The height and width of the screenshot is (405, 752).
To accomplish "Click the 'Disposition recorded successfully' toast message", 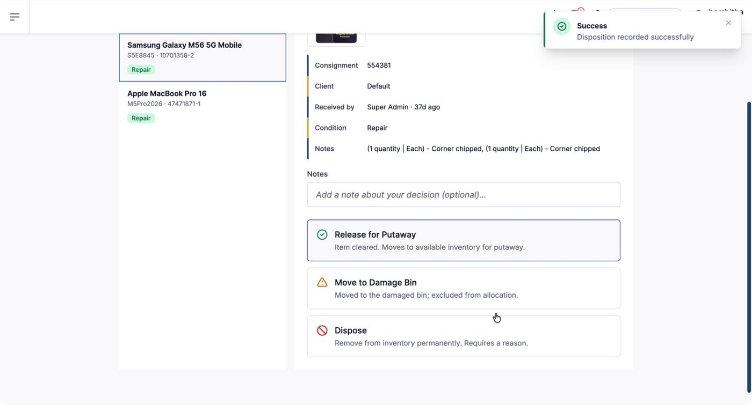I will click(x=635, y=37).
